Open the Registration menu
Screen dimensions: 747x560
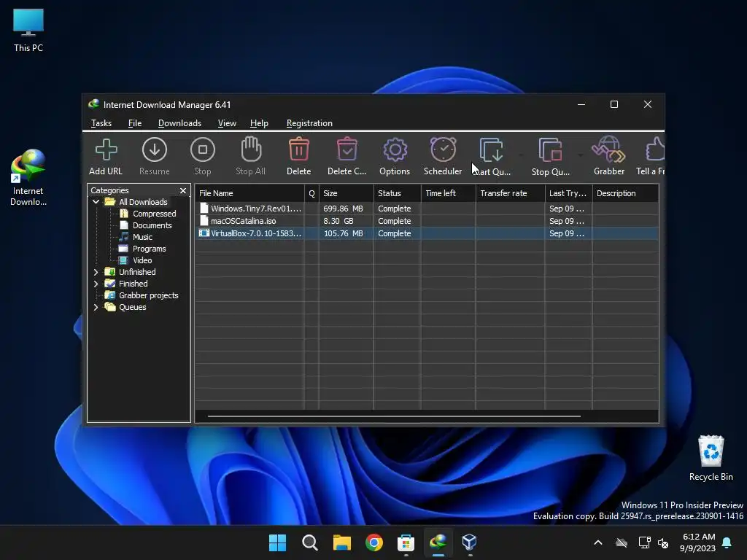click(x=309, y=123)
